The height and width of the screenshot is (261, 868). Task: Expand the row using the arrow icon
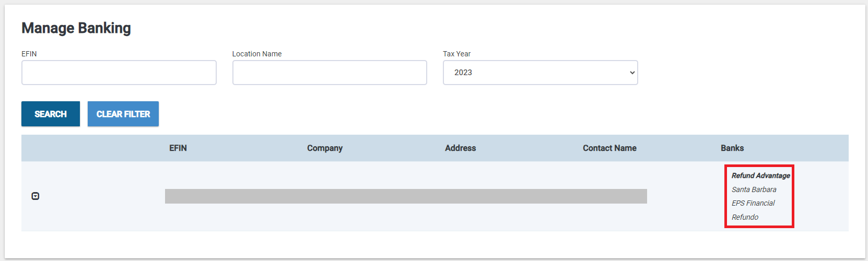[36, 196]
